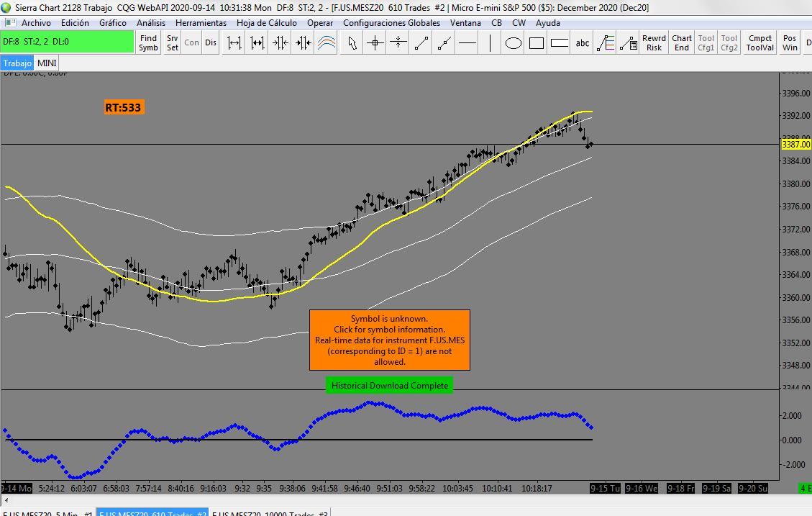Increase bar spacing with the wide arrows icon
Screen dimensions: 812x516
click(234, 42)
